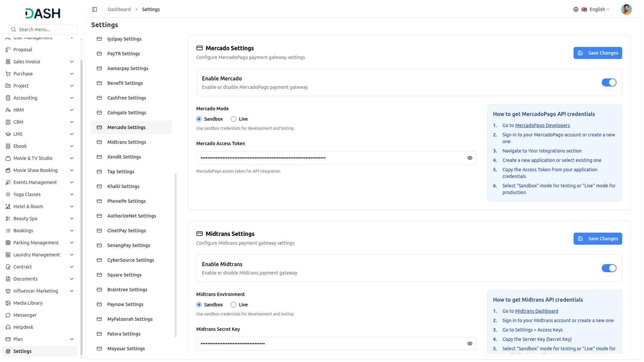
Task: Click the Media Library image icon
Action: coord(8,303)
